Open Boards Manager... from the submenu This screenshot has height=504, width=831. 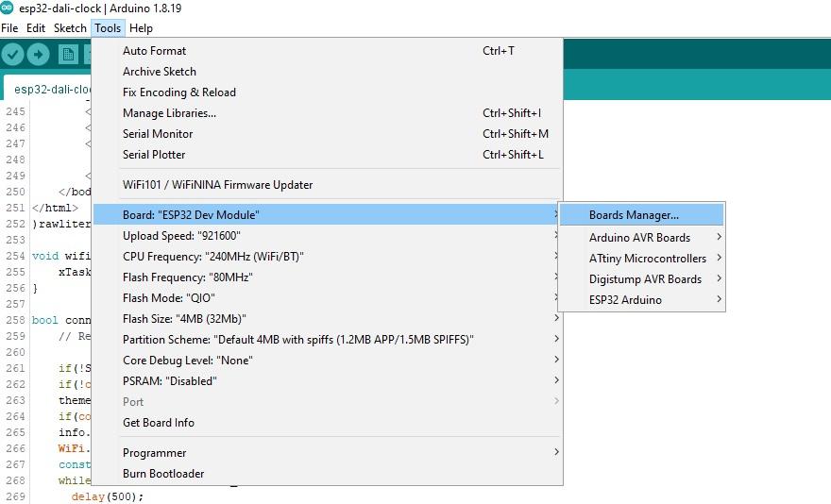pyautogui.click(x=641, y=214)
